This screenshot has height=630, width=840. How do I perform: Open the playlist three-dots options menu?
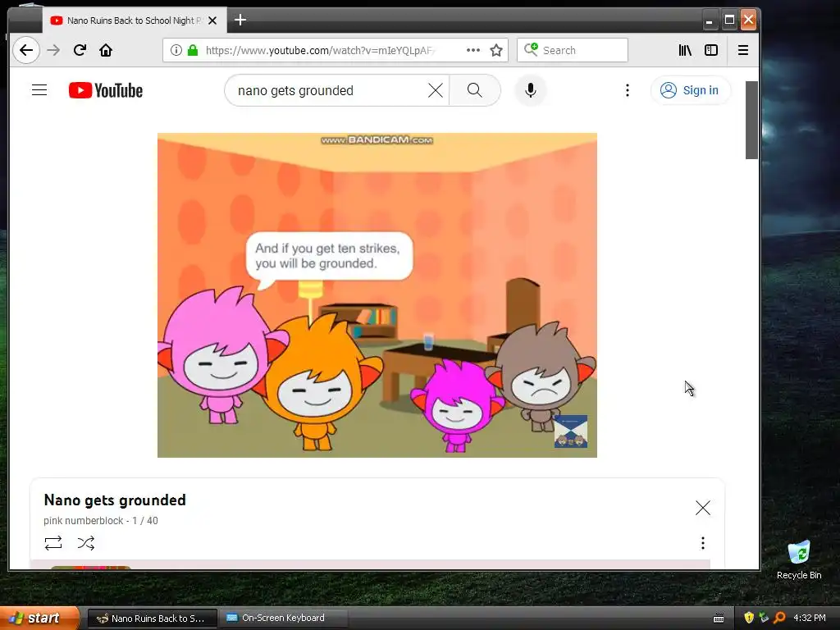point(703,543)
